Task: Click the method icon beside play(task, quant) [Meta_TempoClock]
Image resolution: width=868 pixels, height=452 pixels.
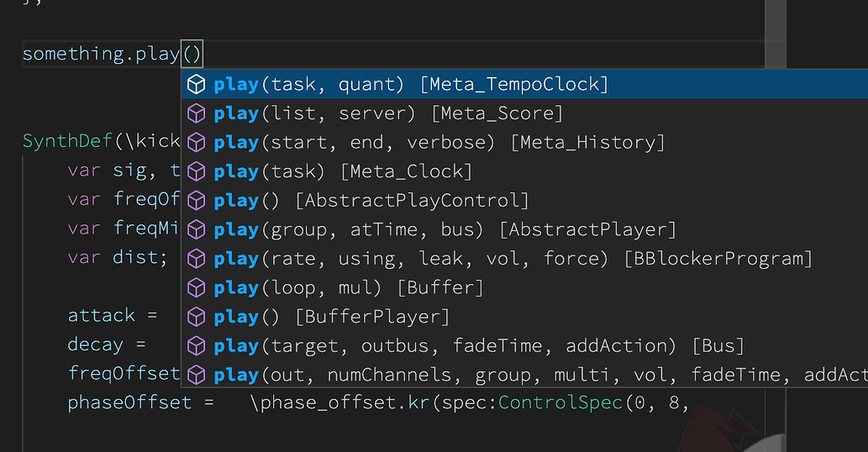Action: (197, 85)
